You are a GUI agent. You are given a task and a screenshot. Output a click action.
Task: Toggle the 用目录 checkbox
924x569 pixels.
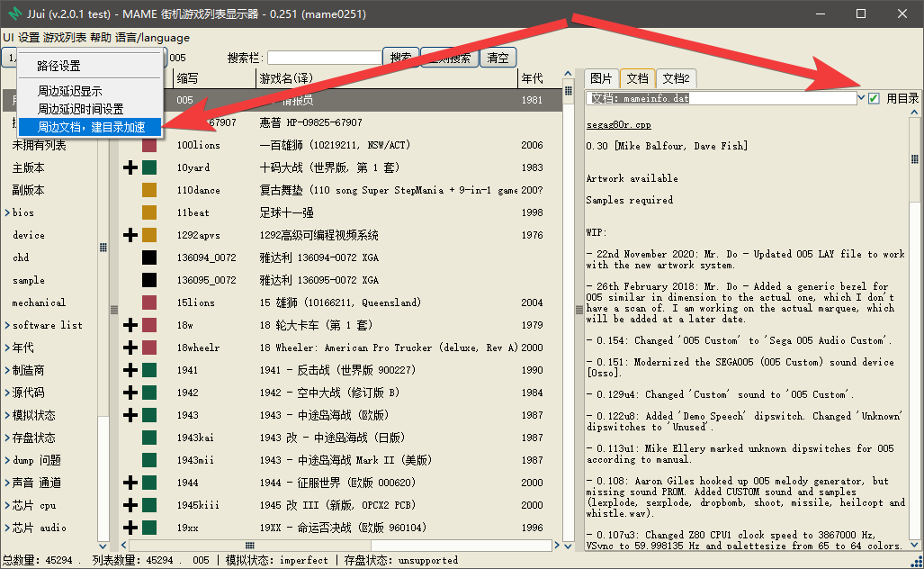[x=874, y=98]
